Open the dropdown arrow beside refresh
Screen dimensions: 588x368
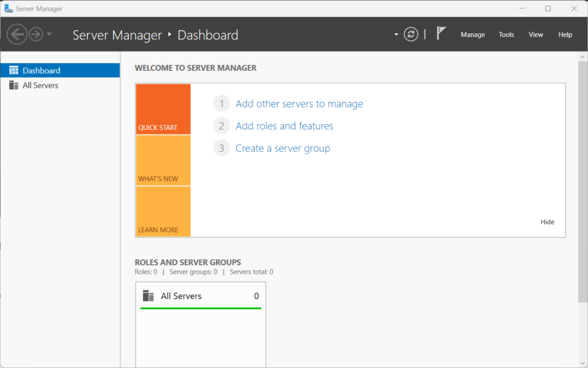pos(396,34)
